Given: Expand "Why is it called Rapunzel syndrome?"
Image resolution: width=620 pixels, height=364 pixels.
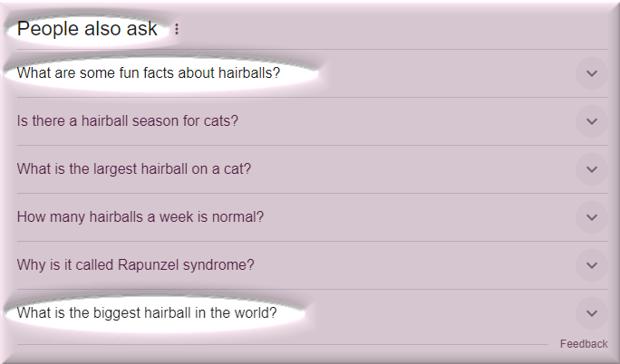Looking at the screenshot, I should coord(136,265).
